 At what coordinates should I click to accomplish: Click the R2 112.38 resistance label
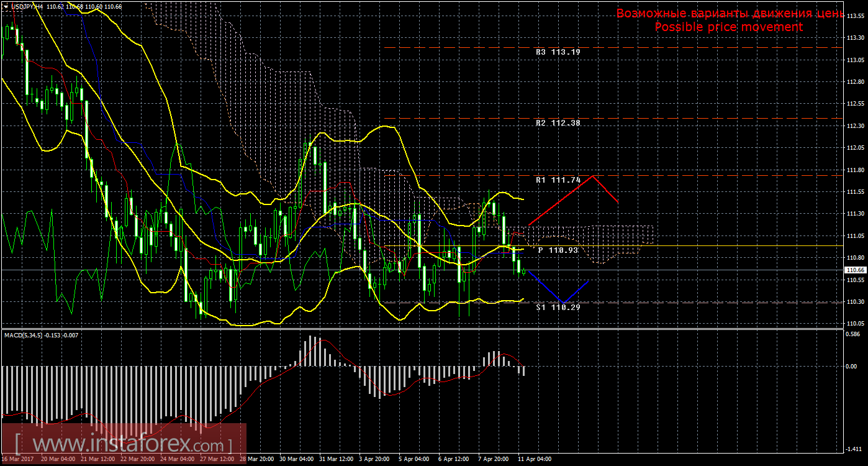(558, 123)
